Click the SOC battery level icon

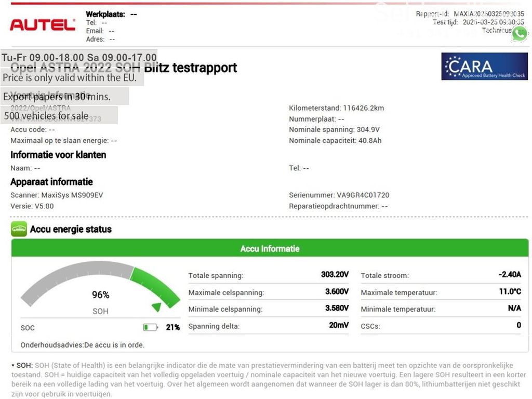point(150,327)
